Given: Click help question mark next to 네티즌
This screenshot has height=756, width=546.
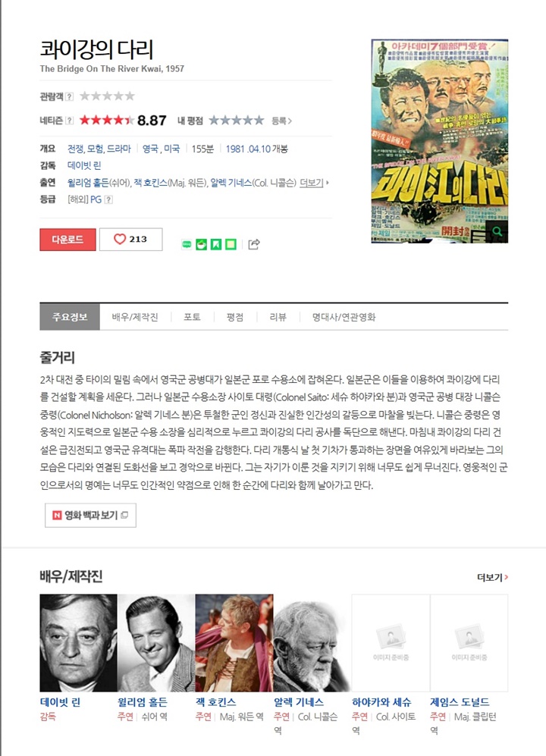Looking at the screenshot, I should tap(70, 121).
